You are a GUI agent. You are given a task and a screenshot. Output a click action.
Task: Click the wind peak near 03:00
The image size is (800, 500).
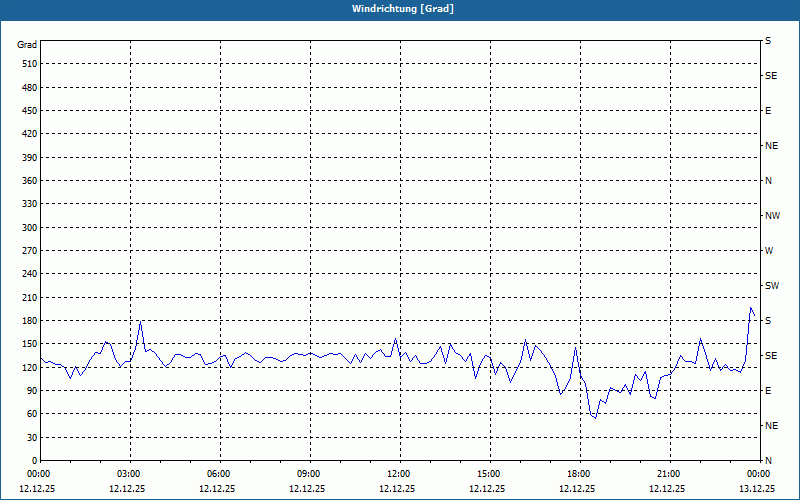141,321
